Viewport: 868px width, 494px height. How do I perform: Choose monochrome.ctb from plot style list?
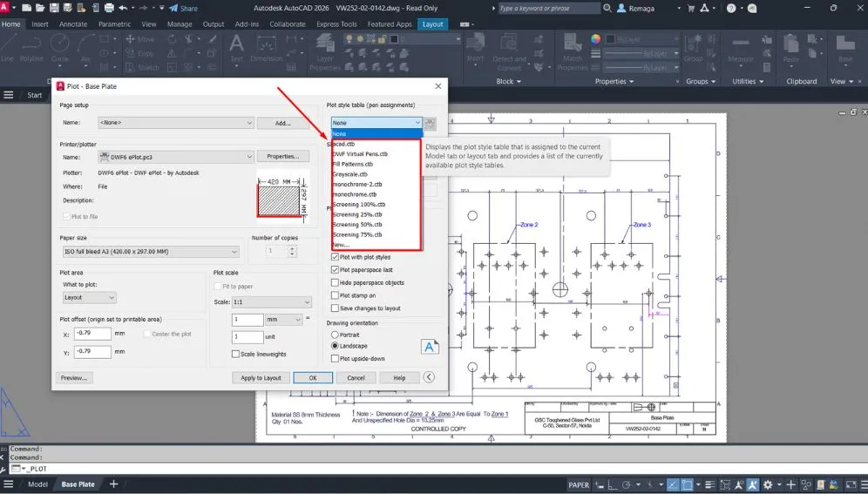click(x=356, y=194)
